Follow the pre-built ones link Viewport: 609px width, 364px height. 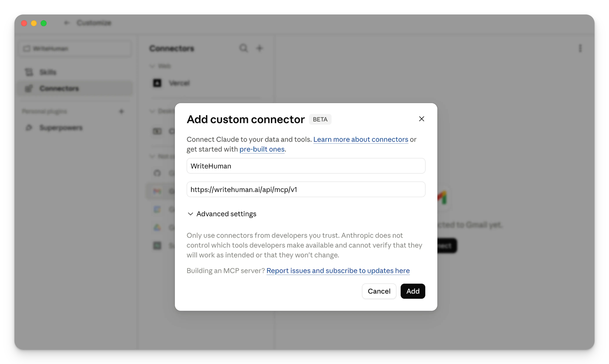(x=262, y=149)
